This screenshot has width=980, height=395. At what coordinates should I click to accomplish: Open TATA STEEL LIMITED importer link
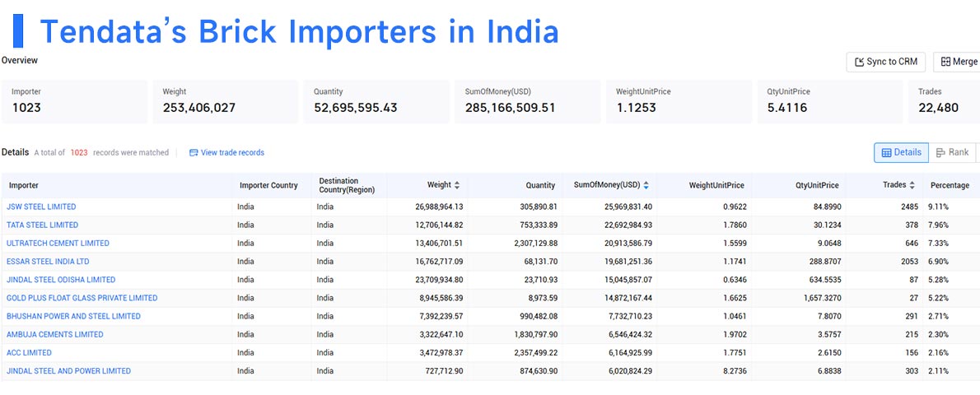[x=43, y=225]
